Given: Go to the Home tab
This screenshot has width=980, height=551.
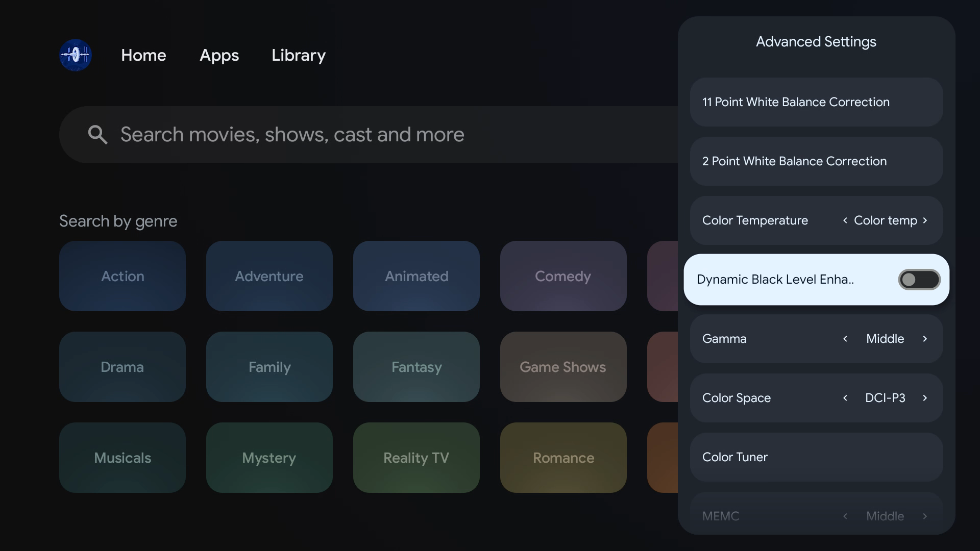Looking at the screenshot, I should (x=143, y=55).
